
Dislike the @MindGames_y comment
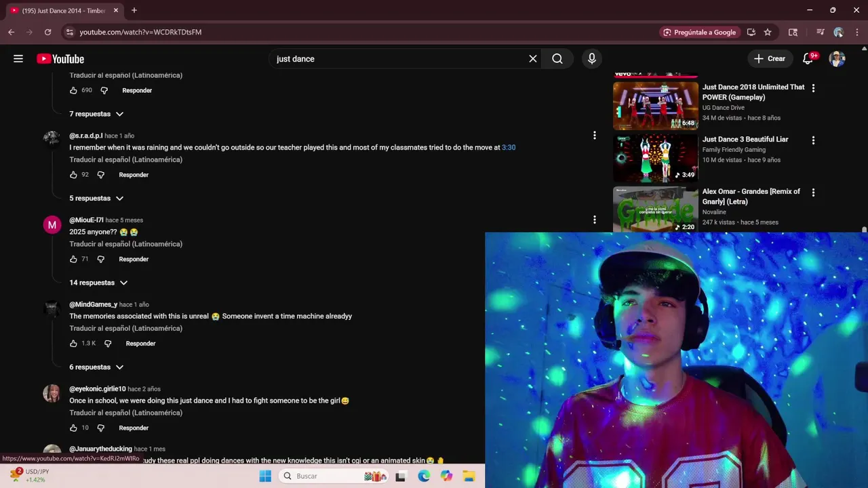pyautogui.click(x=108, y=344)
